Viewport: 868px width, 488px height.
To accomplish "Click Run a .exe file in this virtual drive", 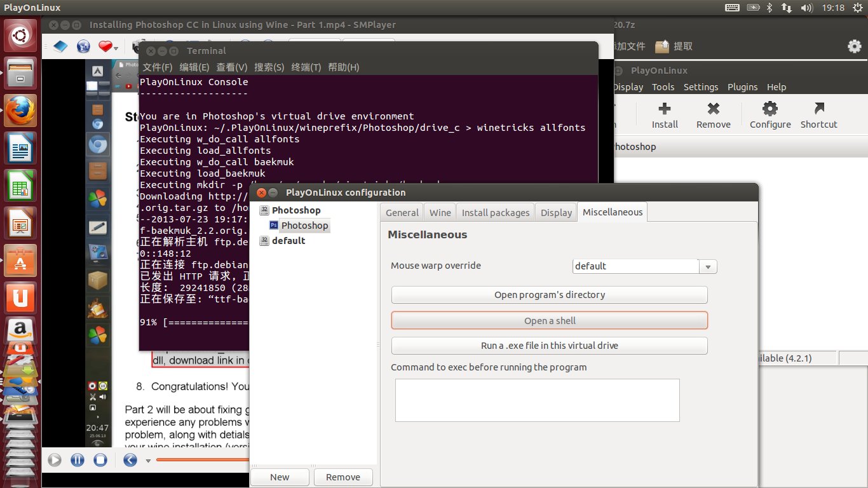I will point(550,346).
